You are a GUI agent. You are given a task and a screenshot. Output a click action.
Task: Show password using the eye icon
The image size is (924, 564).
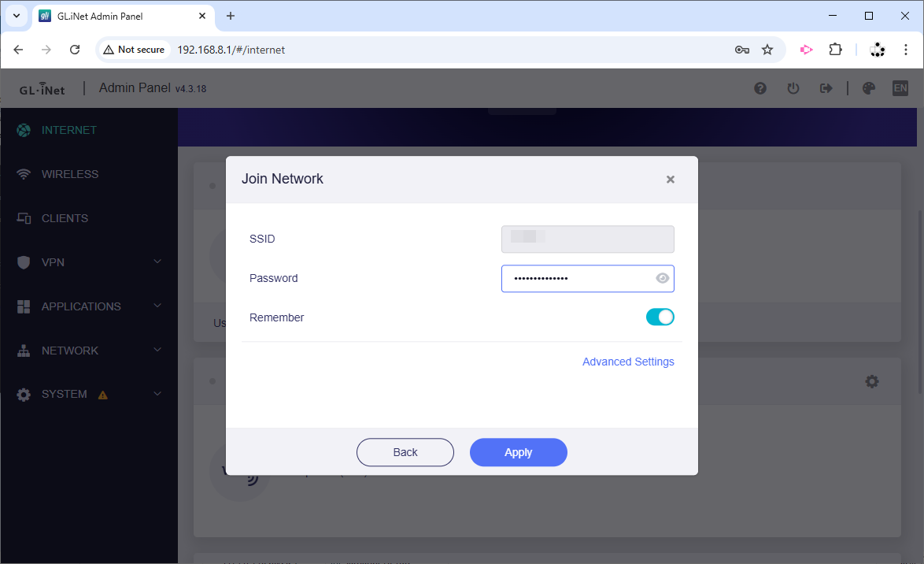point(662,278)
